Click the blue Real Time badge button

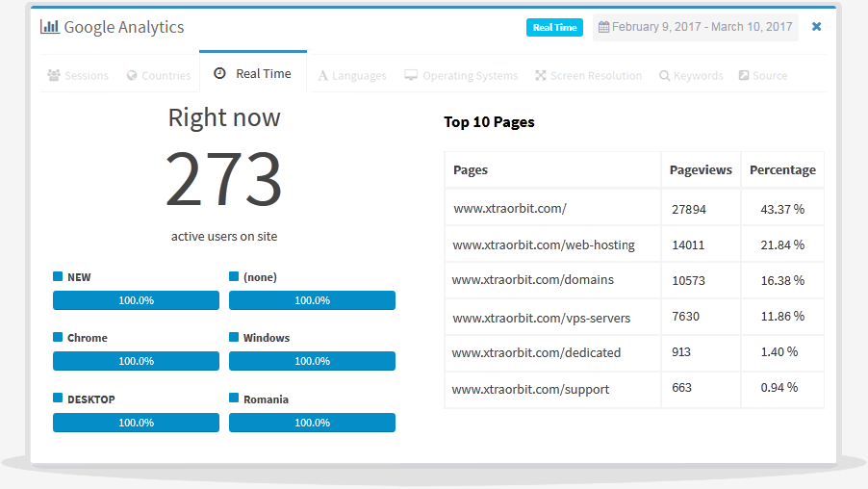coord(554,27)
